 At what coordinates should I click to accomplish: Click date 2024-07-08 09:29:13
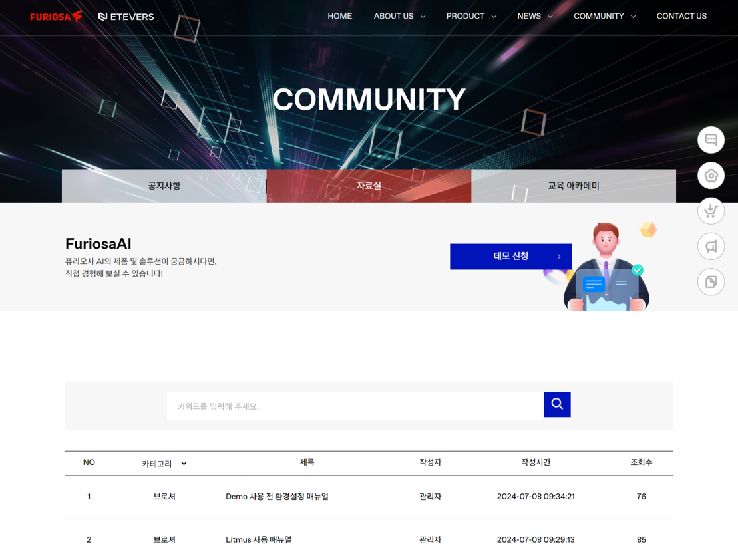coord(536,540)
